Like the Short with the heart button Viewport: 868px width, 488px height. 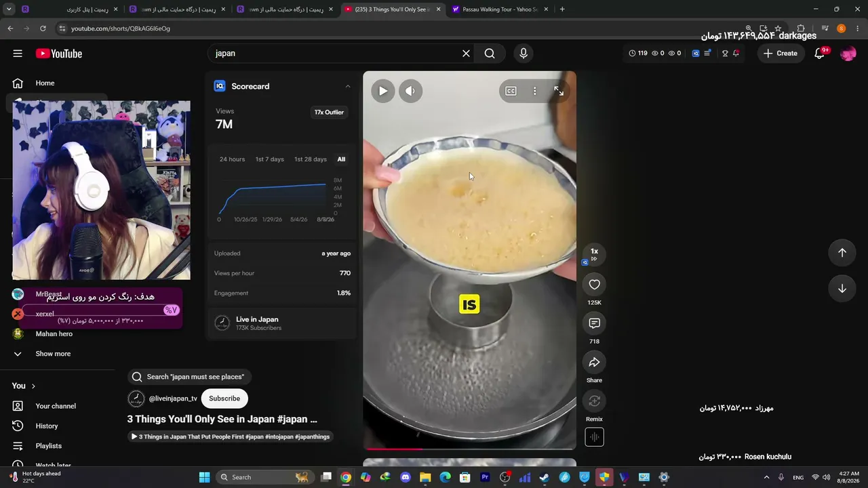[x=594, y=285]
